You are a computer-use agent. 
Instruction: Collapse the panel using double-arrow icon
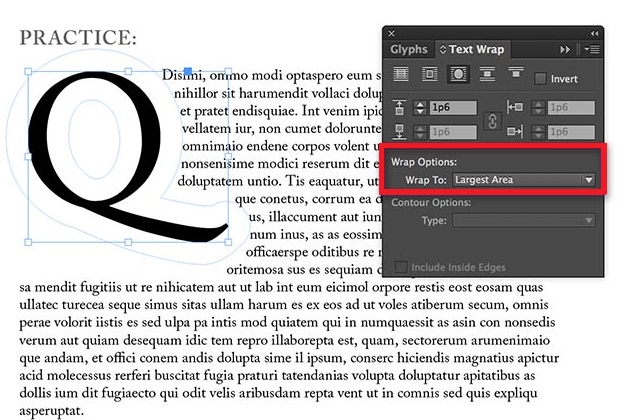596,33
